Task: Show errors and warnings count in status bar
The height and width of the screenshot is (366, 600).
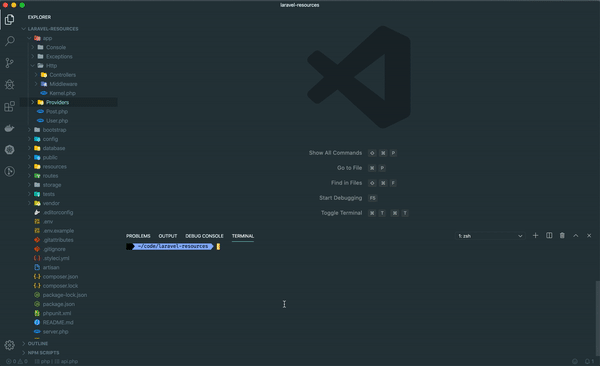Action: point(17,361)
